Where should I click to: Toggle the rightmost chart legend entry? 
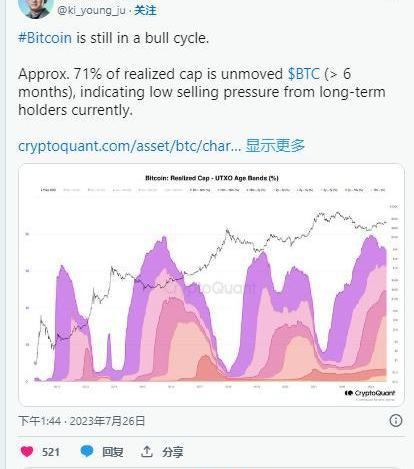pyautogui.click(x=378, y=190)
